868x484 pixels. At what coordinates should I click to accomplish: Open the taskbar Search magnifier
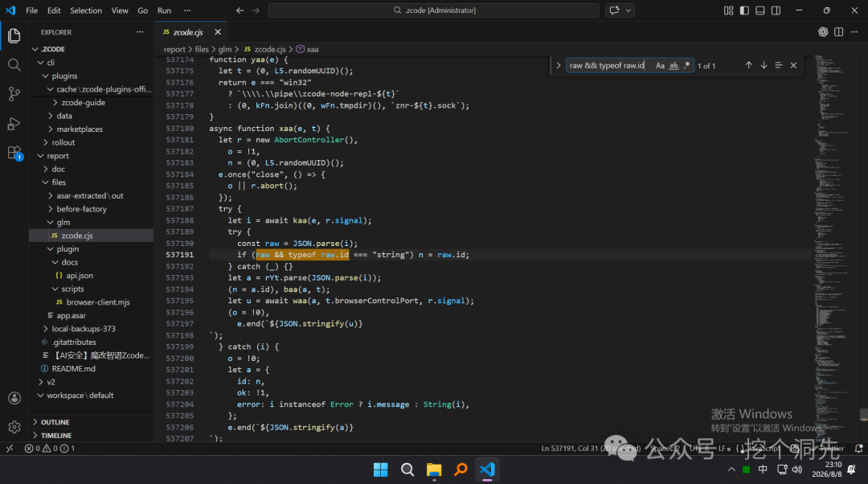pyautogui.click(x=407, y=470)
